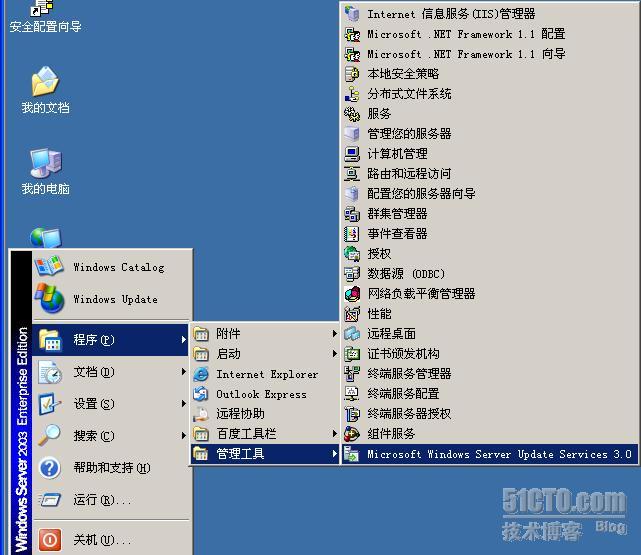Select 文档(D) menu entry label

[x=94, y=371]
